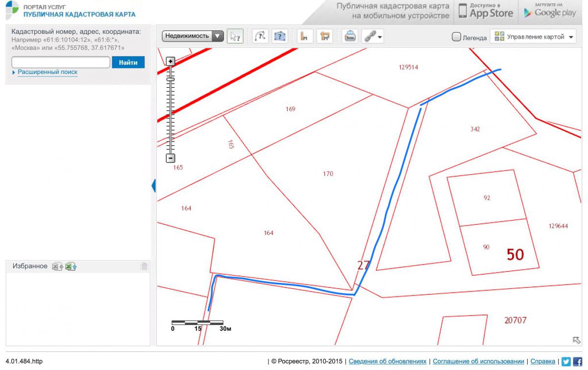
Task: Select the area measurement tool
Action: click(x=324, y=36)
